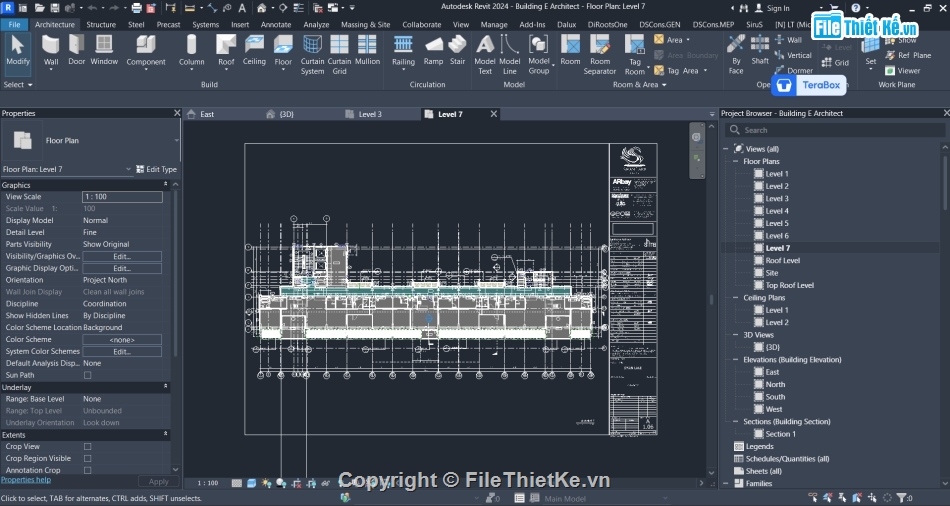Select the Ceiling tool
The height and width of the screenshot is (506, 950).
(254, 51)
